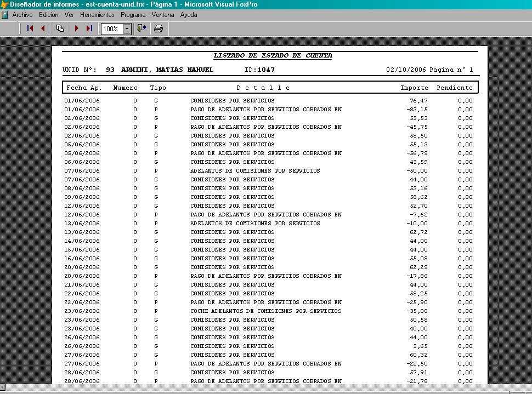Click the Tipo column header

click(158, 88)
